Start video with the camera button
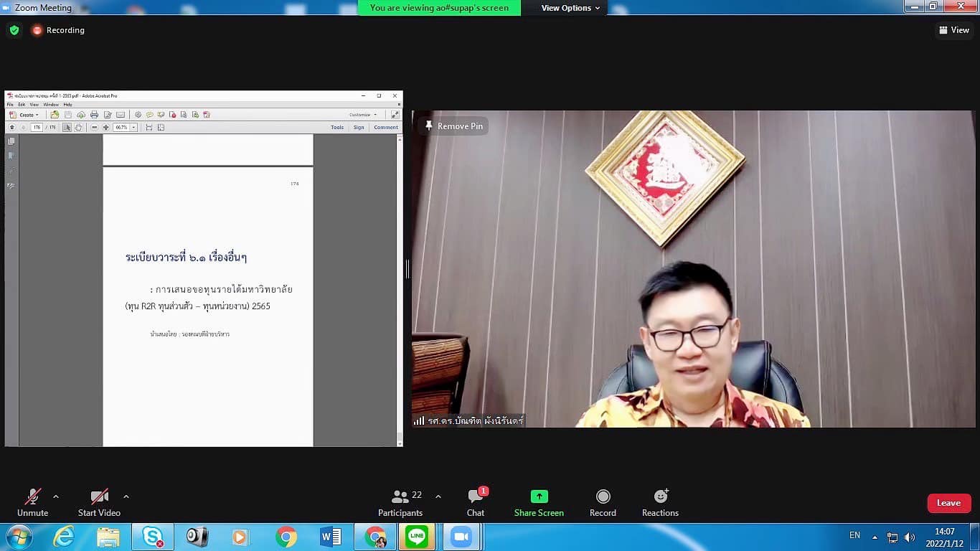 [x=99, y=496]
